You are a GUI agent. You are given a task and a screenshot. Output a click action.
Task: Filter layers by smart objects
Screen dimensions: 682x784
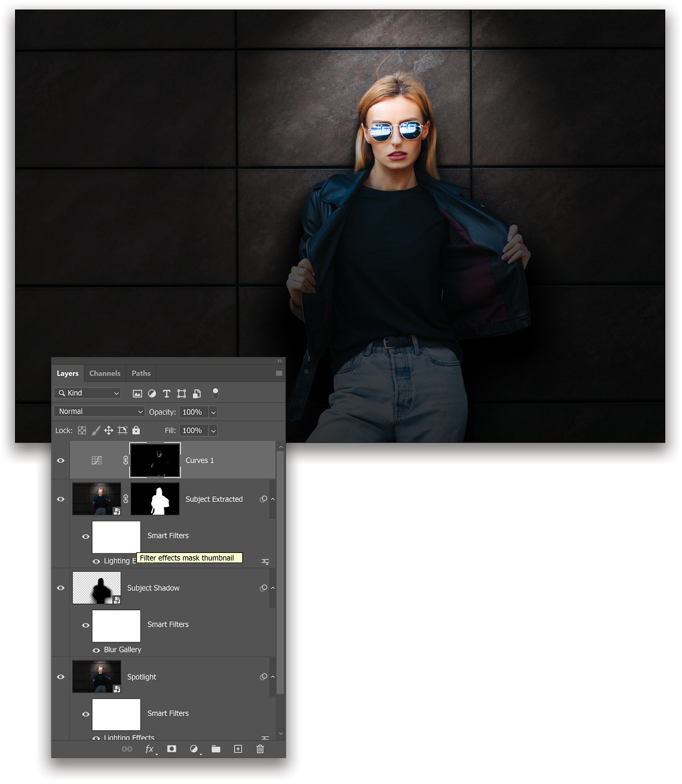[x=197, y=393]
